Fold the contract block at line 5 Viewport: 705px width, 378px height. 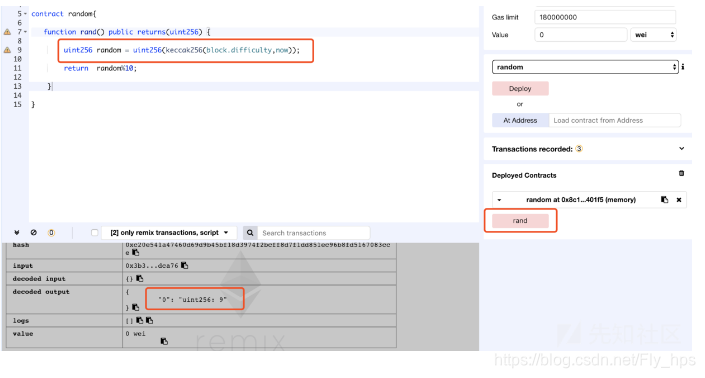[25, 14]
